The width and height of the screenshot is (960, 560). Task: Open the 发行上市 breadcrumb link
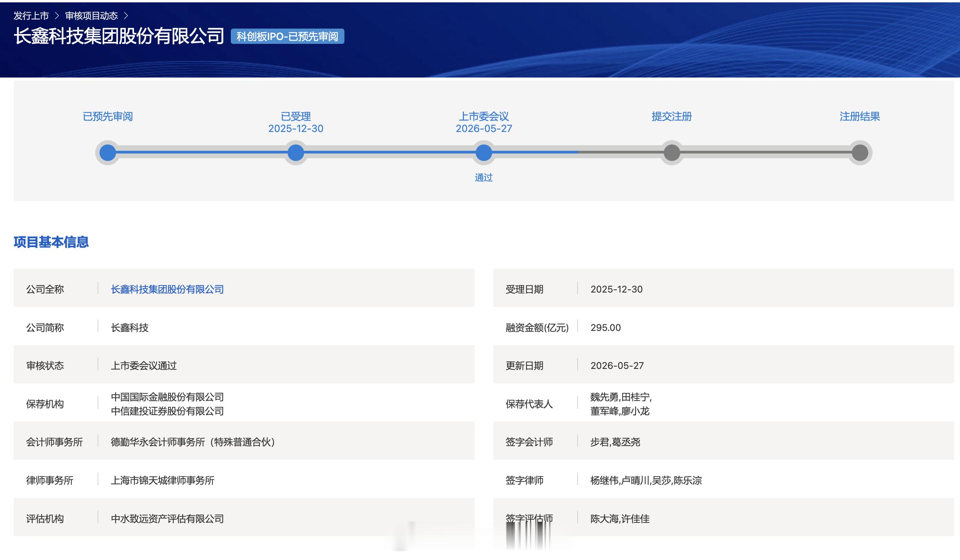click(31, 16)
